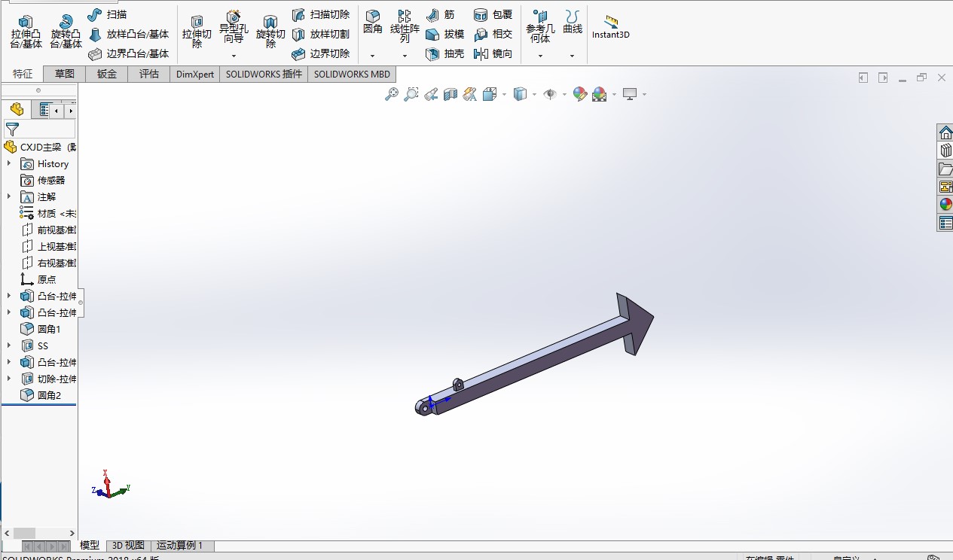Select the 圆角 fillet tool
Screen dimensions: 953x560
[372, 22]
